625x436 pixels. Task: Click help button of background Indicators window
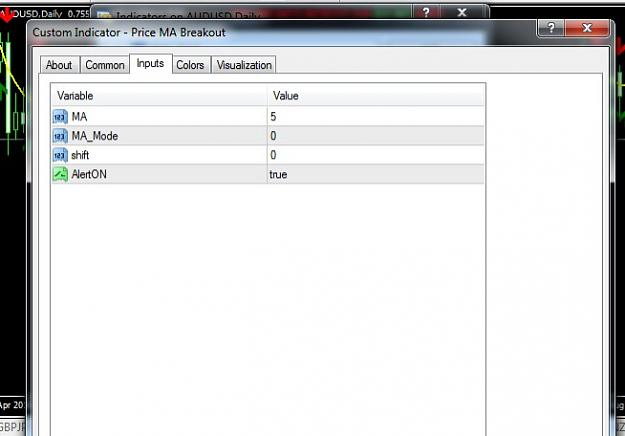[x=426, y=12]
